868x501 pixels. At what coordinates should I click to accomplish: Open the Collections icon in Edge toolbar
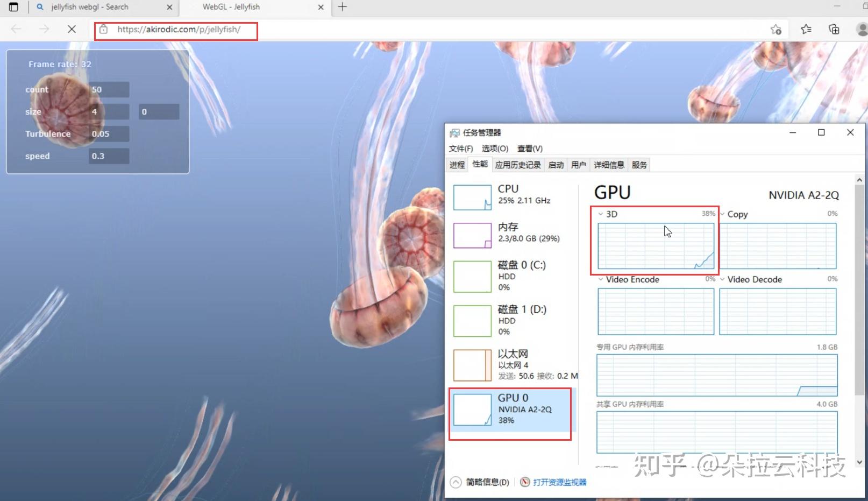click(834, 29)
